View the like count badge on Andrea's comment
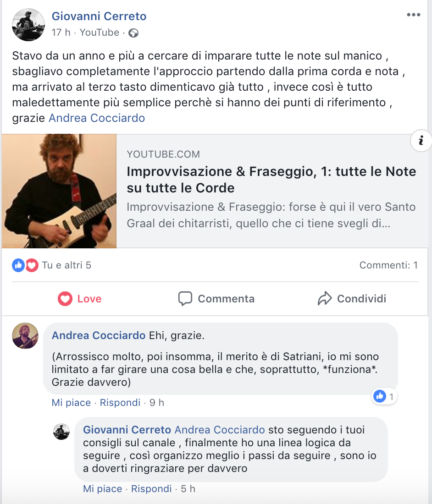Screen dimensions: 432x504 (384, 396)
